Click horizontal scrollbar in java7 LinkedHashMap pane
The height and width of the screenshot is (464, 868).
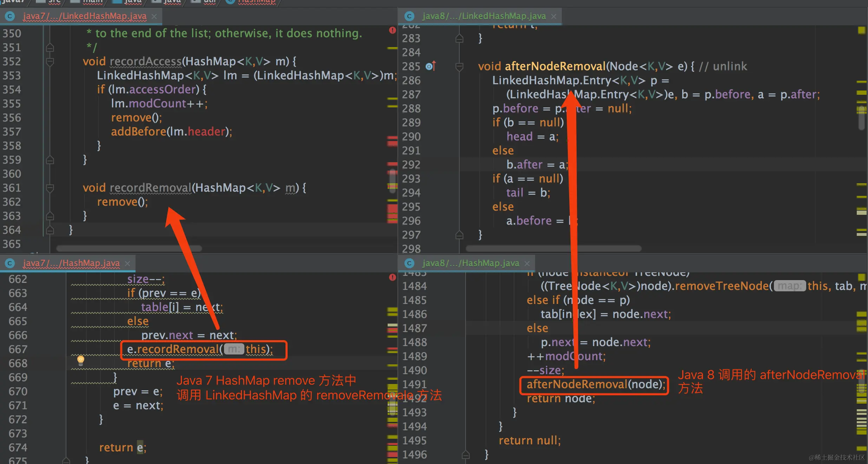coord(129,248)
